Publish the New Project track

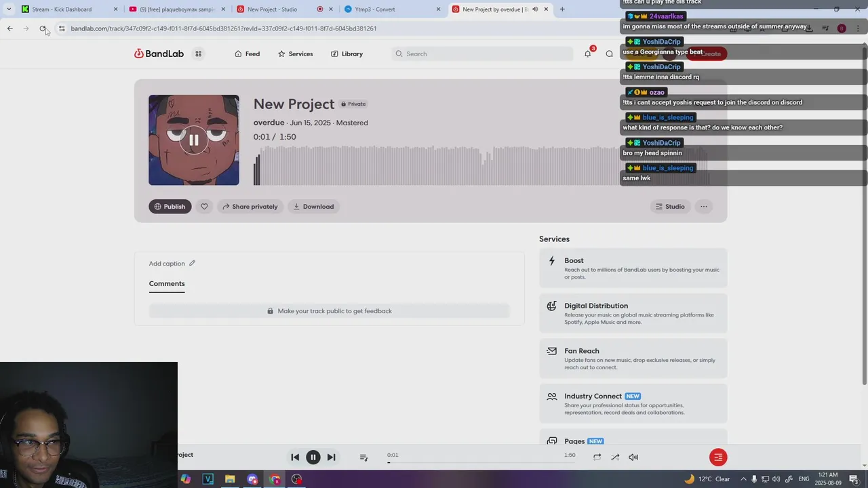(x=170, y=207)
